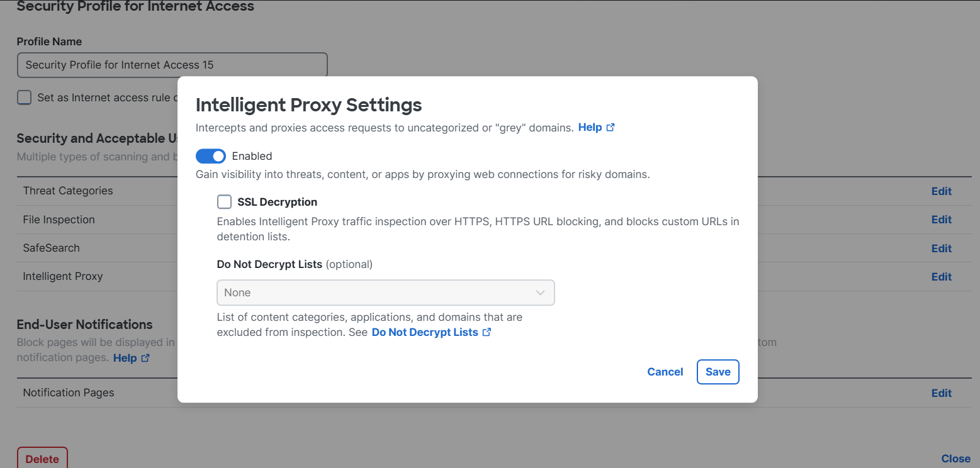Click external-link icon beside dialog Help link
Viewport: 980px width, 468px height.
[x=611, y=128]
